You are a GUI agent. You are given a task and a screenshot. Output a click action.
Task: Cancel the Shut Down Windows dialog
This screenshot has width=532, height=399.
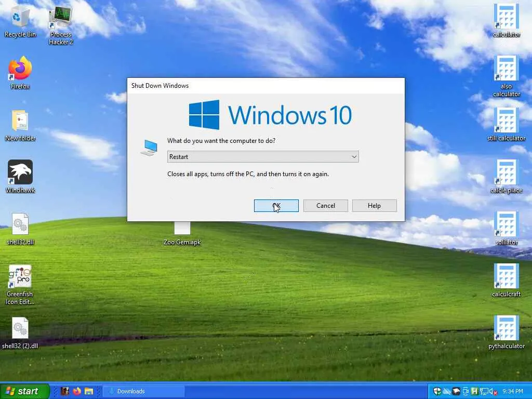tap(325, 206)
